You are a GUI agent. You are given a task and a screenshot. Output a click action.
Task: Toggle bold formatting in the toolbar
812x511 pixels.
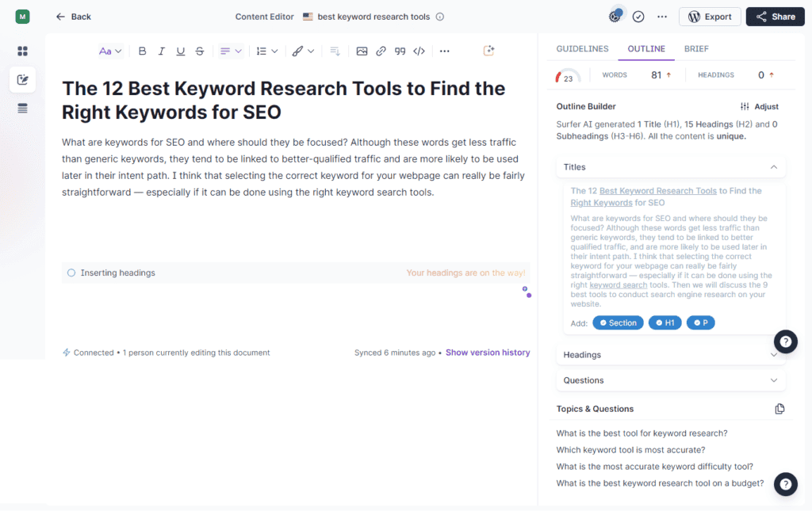[x=142, y=51]
